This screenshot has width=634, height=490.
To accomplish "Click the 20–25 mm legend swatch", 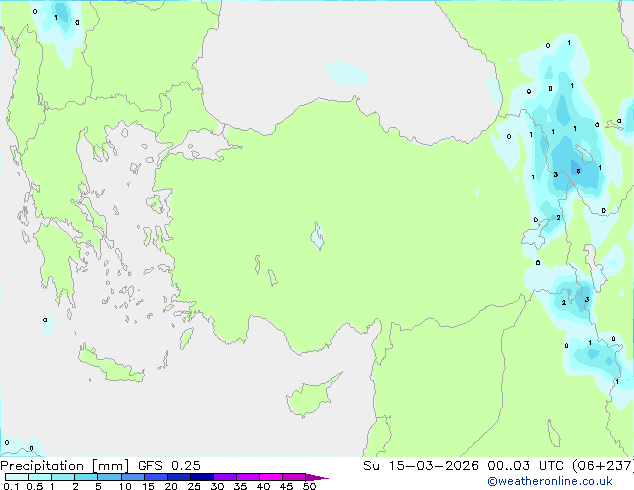I will click(178, 477).
